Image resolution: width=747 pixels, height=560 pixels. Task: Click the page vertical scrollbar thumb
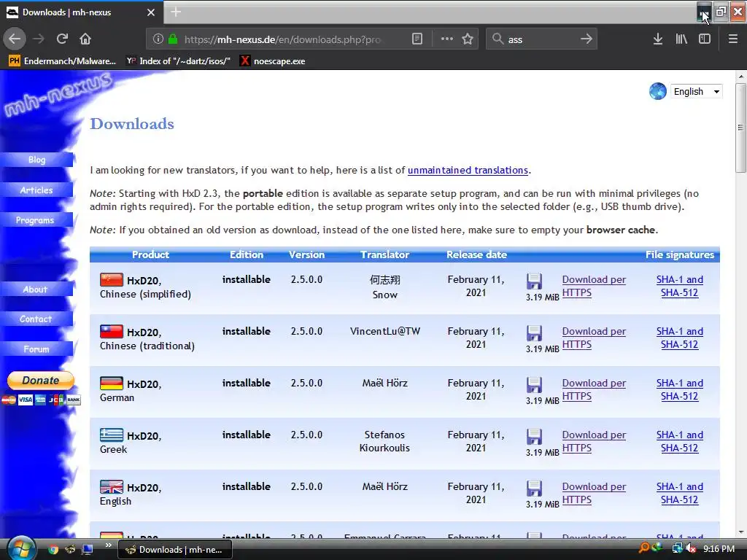740,128
